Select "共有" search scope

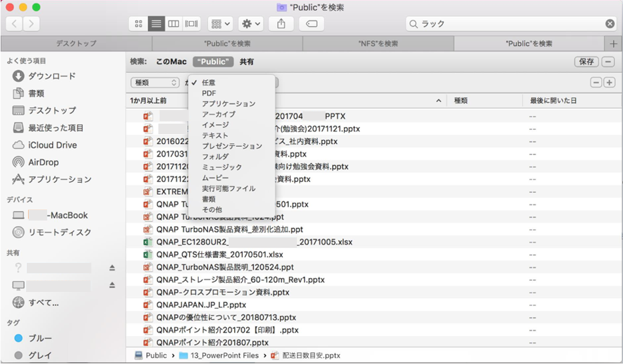tap(247, 62)
